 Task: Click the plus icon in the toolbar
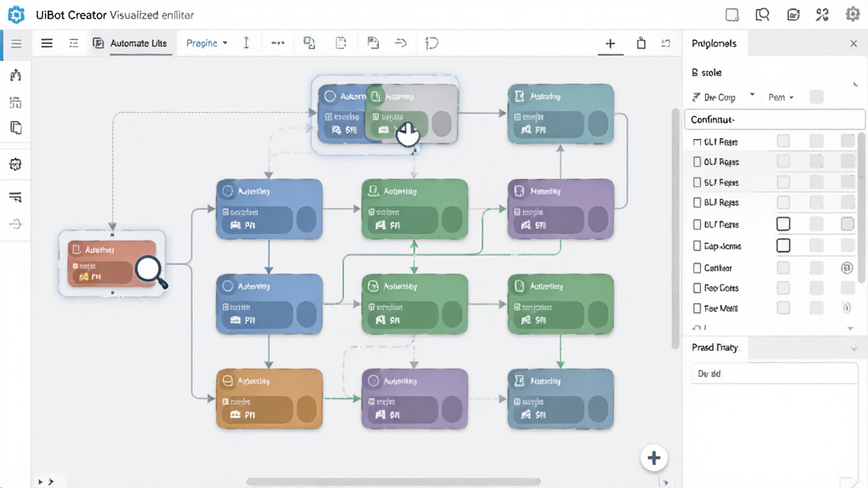coord(610,43)
